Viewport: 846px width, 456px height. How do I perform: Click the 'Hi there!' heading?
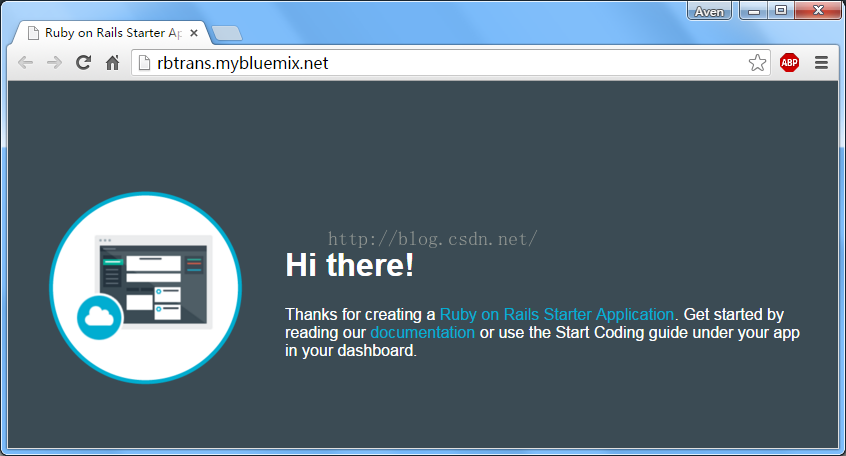350,265
